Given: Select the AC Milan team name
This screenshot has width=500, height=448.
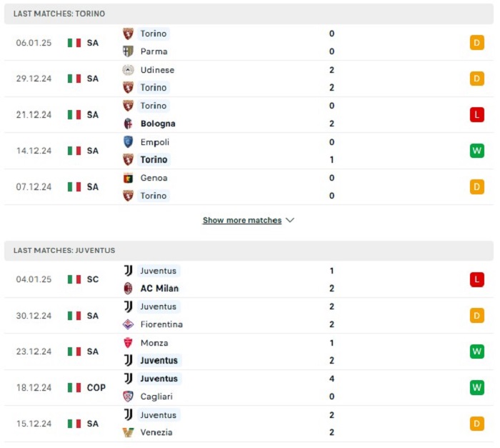Looking at the screenshot, I should click(159, 288).
